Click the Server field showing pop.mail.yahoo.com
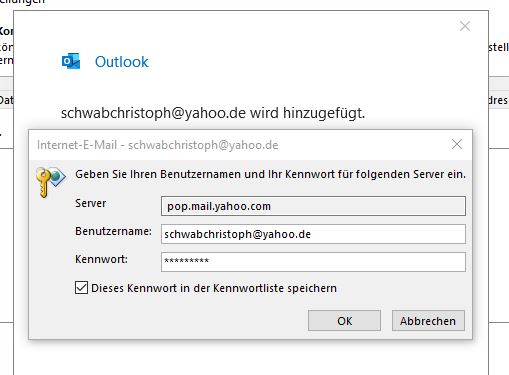Image resolution: width=509 pixels, height=375 pixels. click(x=313, y=206)
